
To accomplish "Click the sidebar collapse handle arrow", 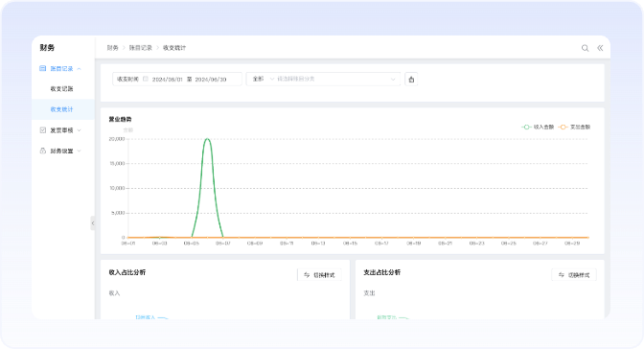I will pos(93,223).
